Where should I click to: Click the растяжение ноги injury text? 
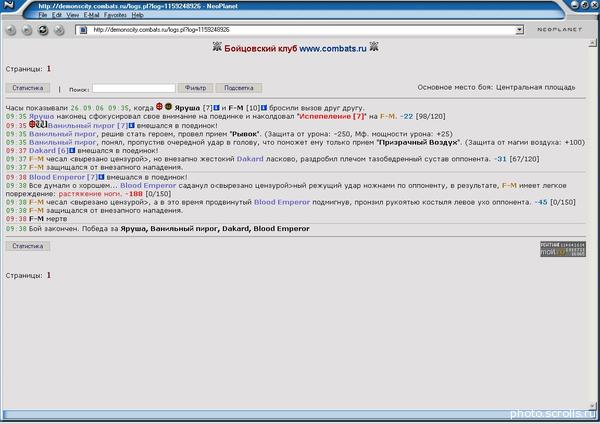(x=90, y=194)
